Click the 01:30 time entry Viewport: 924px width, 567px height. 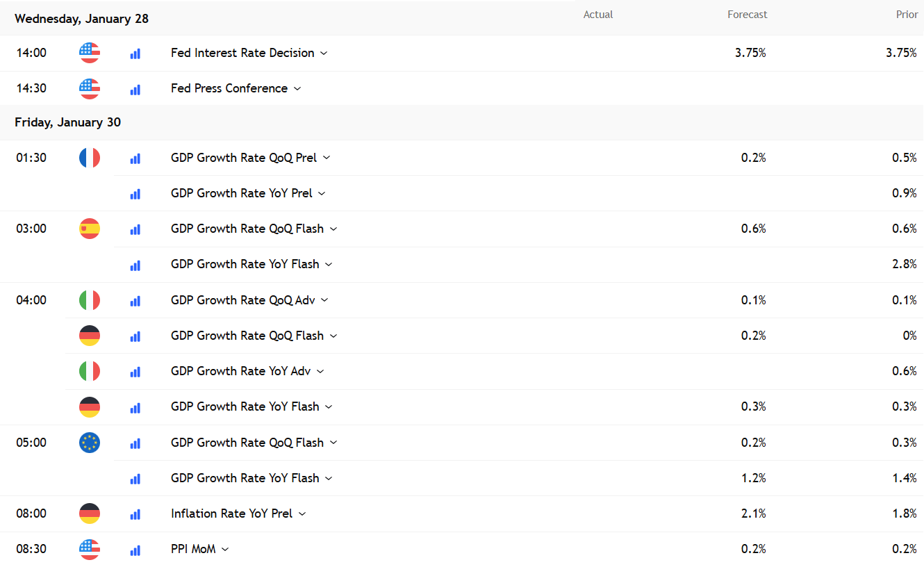[31, 158]
